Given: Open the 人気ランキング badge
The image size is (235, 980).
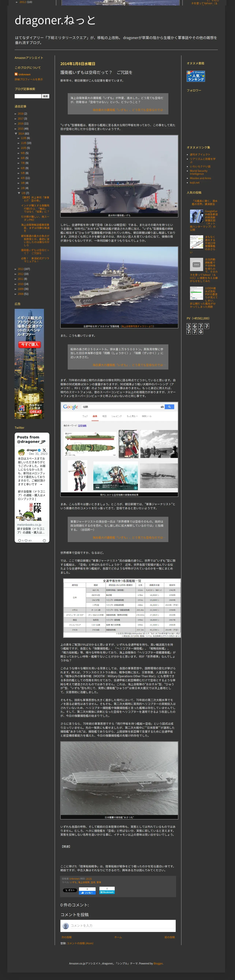Looking at the screenshot, I should [x=196, y=76].
